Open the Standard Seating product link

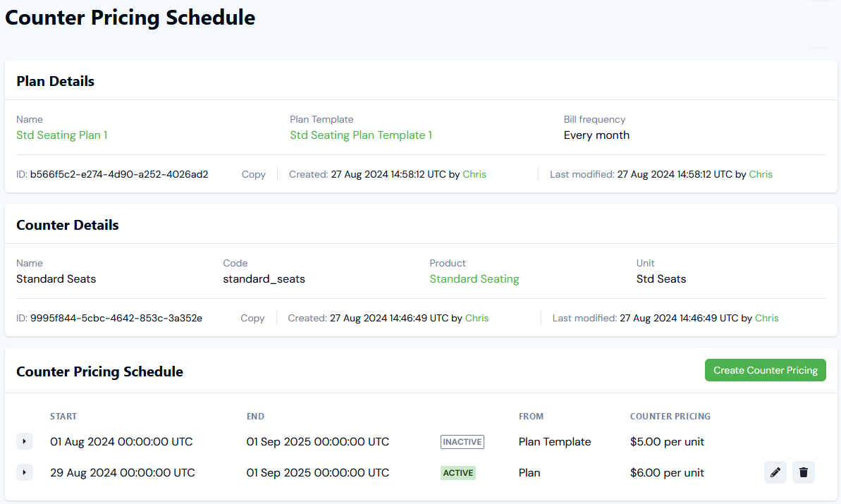point(474,278)
